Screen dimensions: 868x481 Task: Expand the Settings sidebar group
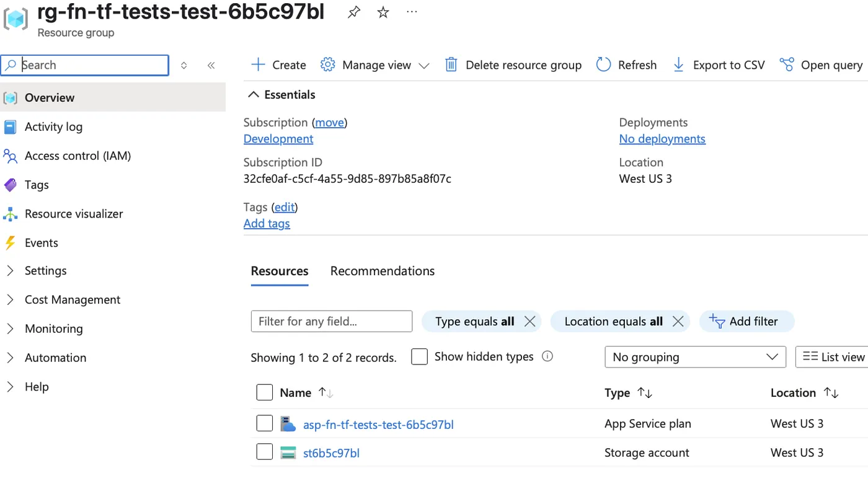10,271
